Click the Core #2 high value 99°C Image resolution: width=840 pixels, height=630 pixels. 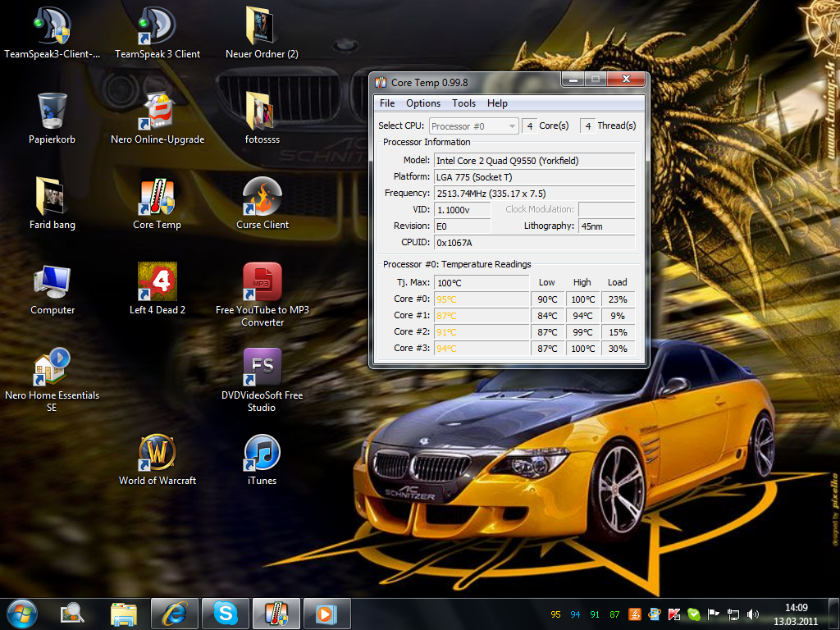coord(583,332)
